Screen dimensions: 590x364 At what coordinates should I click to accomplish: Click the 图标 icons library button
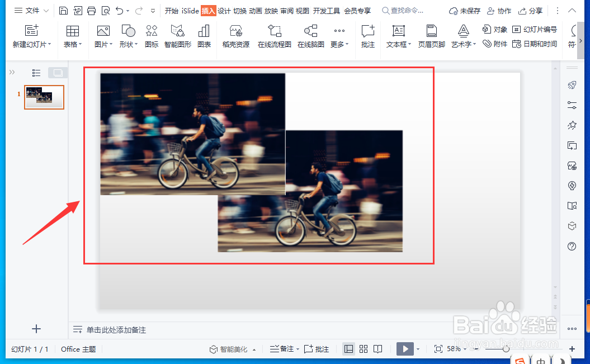coord(152,36)
